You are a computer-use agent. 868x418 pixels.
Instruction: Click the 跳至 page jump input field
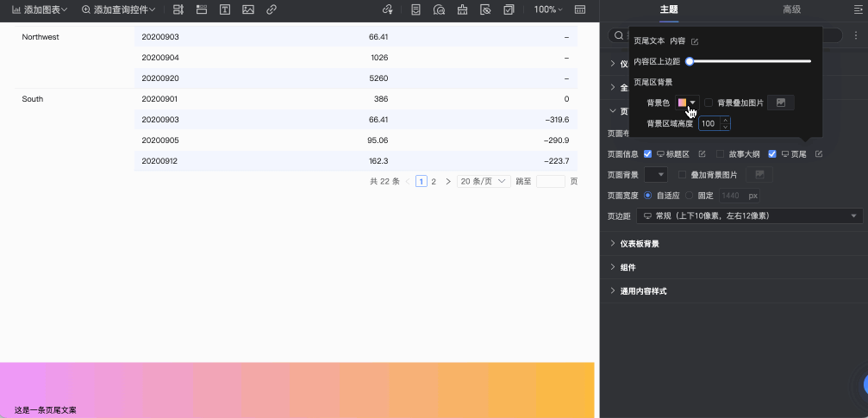550,182
